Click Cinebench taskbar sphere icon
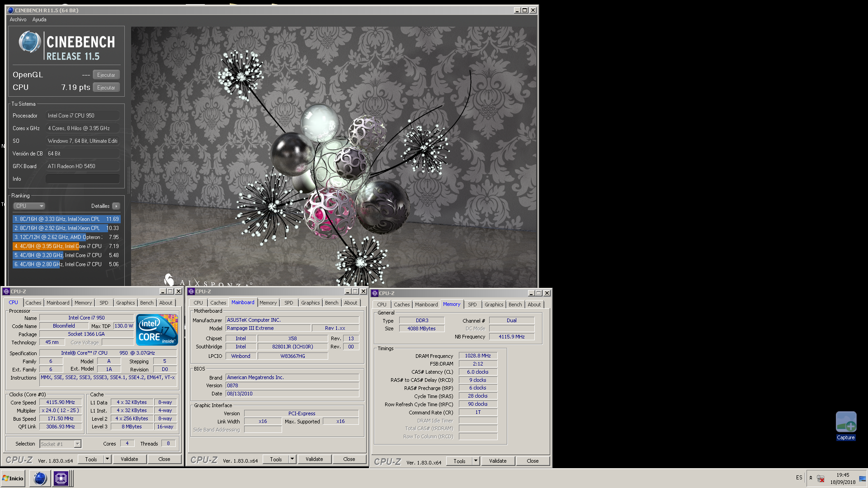This screenshot has height=488, width=868. [x=40, y=478]
